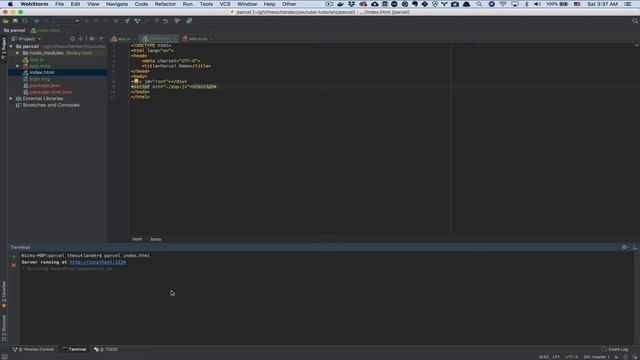Click the Terminal panel gear icon
Viewport: 640px width, 360px height.
pyautogui.click(x=624, y=247)
